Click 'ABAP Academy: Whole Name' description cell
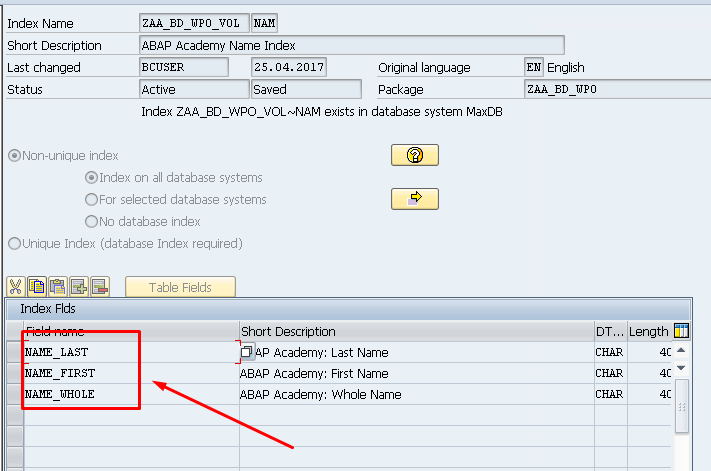This screenshot has width=711, height=471. [x=417, y=394]
